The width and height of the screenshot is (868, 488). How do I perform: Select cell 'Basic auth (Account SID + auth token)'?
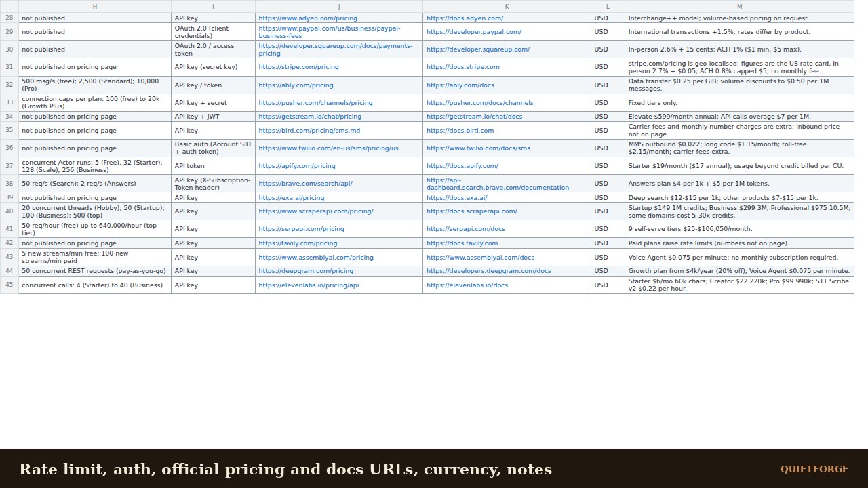tap(213, 148)
